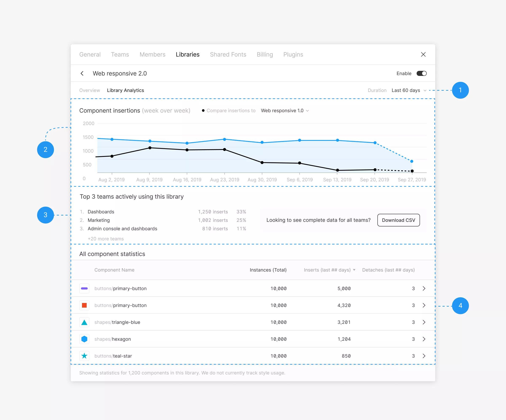The height and width of the screenshot is (420, 506).
Task: Open the Shared Fonts tab
Action: click(x=228, y=54)
